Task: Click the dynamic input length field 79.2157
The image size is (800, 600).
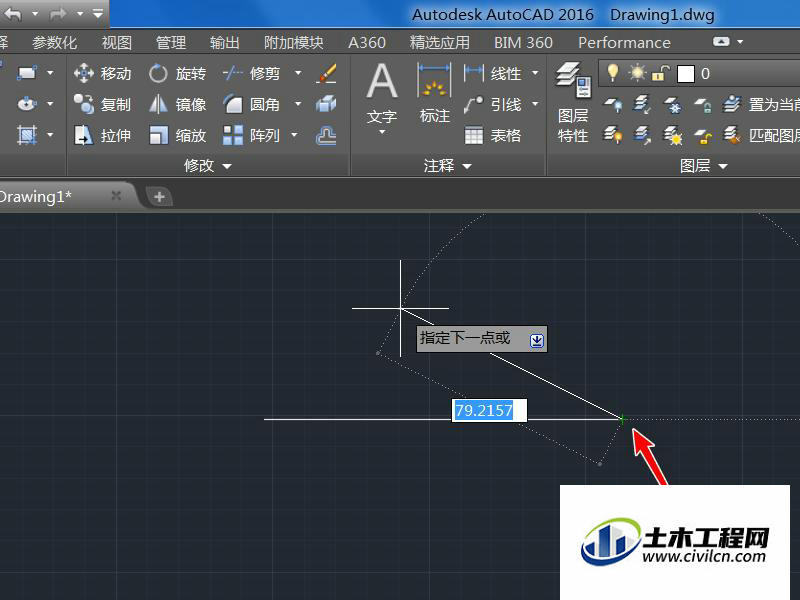Action: pyautogui.click(x=489, y=410)
